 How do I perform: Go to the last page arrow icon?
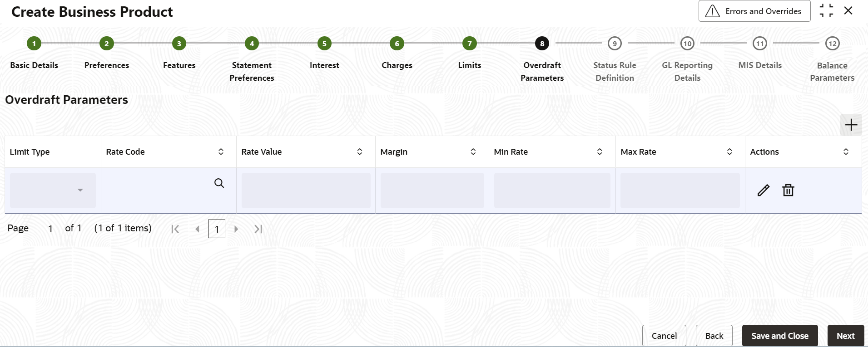point(258,229)
